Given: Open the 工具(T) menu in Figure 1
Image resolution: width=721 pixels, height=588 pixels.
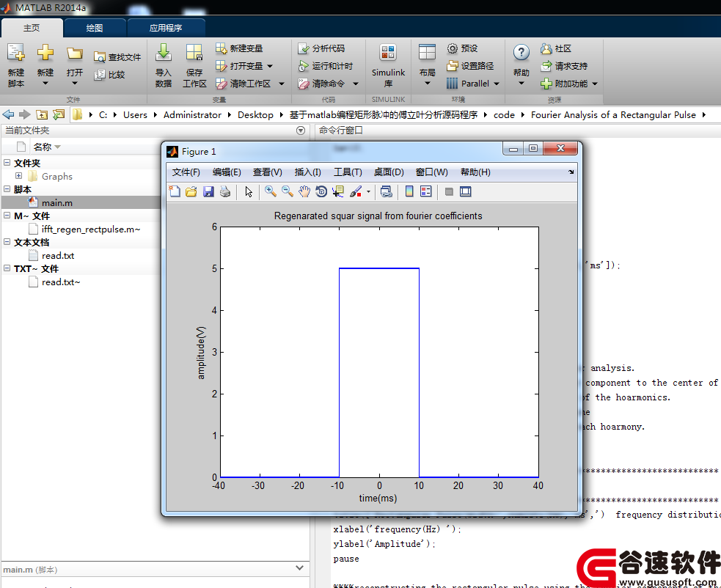Looking at the screenshot, I should pyautogui.click(x=348, y=172).
